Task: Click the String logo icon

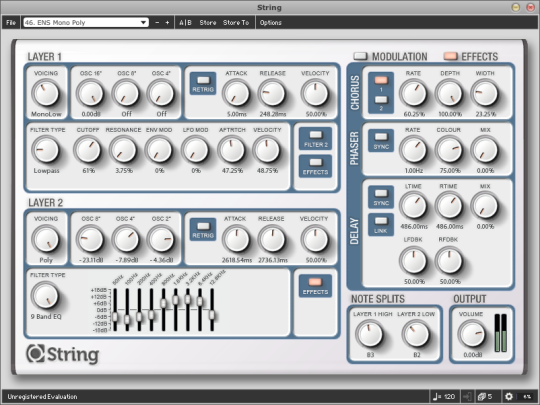Action: pos(36,353)
